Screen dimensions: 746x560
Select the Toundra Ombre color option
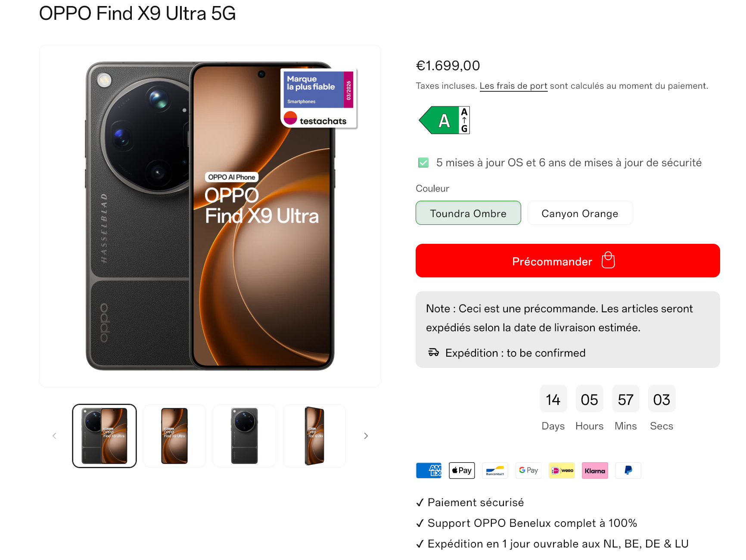(468, 213)
